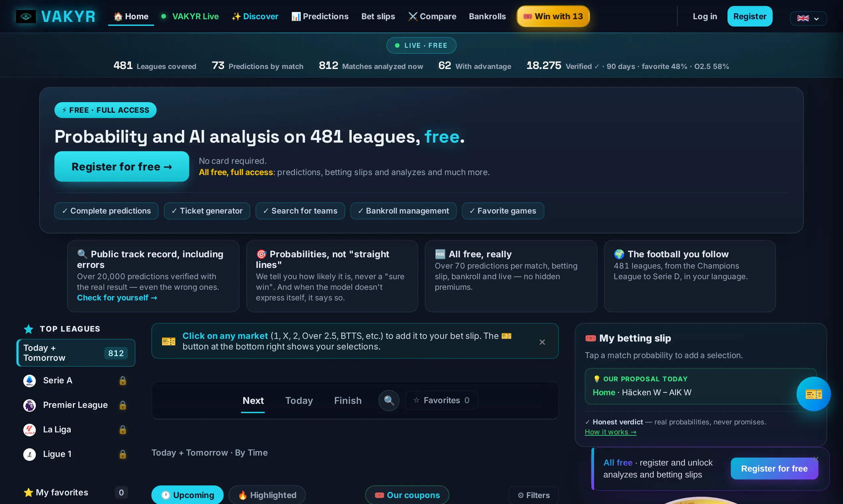The image size is (843, 504).
Task: Click the '18.275 Verified' stat
Action: coord(628,66)
